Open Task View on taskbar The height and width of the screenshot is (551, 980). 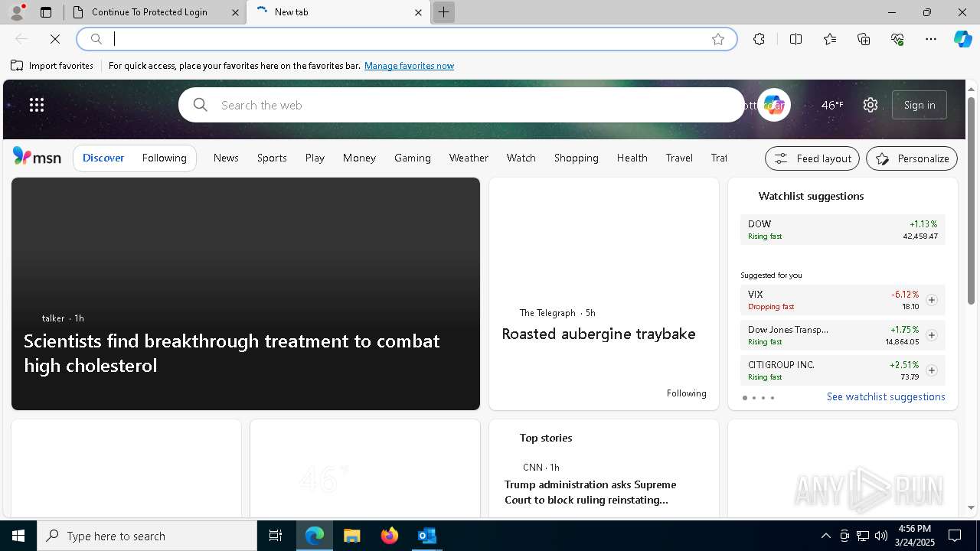click(276, 536)
